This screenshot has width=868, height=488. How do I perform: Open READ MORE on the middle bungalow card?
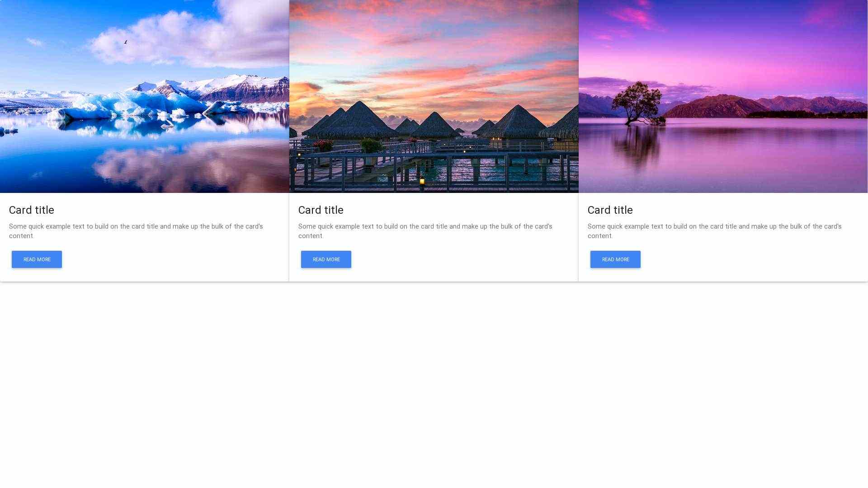(326, 259)
